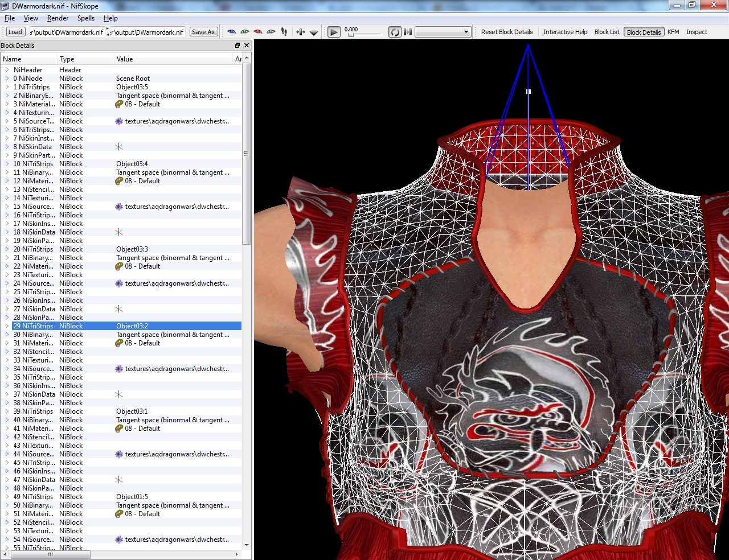
Task: Click Interactive Help
Action: click(565, 32)
